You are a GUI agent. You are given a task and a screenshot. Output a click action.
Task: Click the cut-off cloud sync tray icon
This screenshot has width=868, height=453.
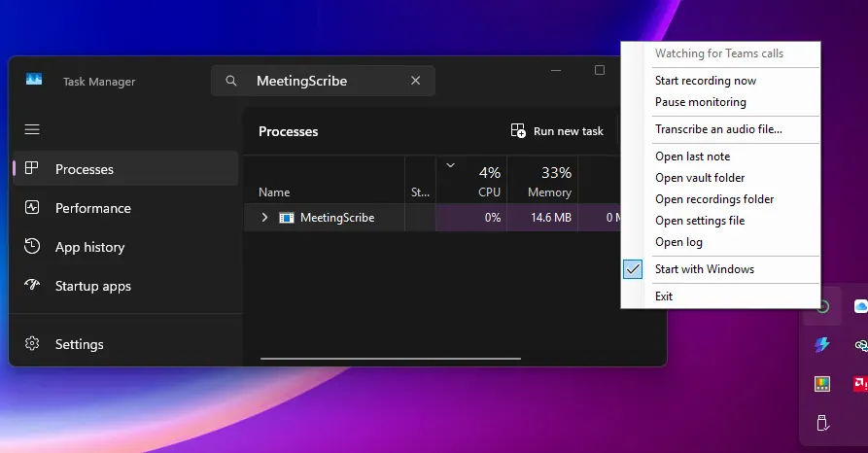861,345
